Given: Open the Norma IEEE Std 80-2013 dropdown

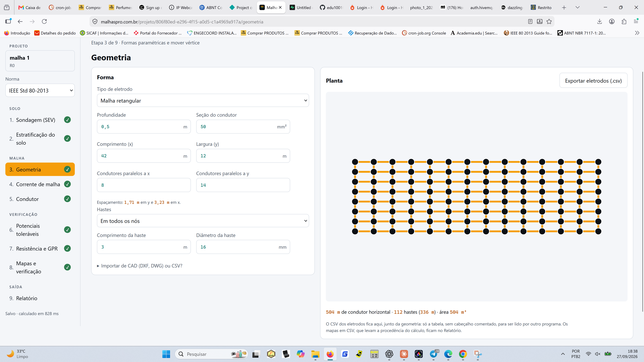Looking at the screenshot, I should pos(40,90).
